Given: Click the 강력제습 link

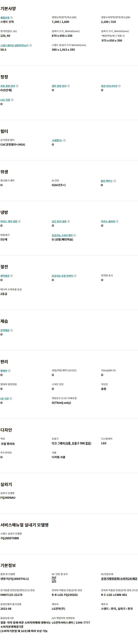Looking at the screenshot, I should coord(5,330).
